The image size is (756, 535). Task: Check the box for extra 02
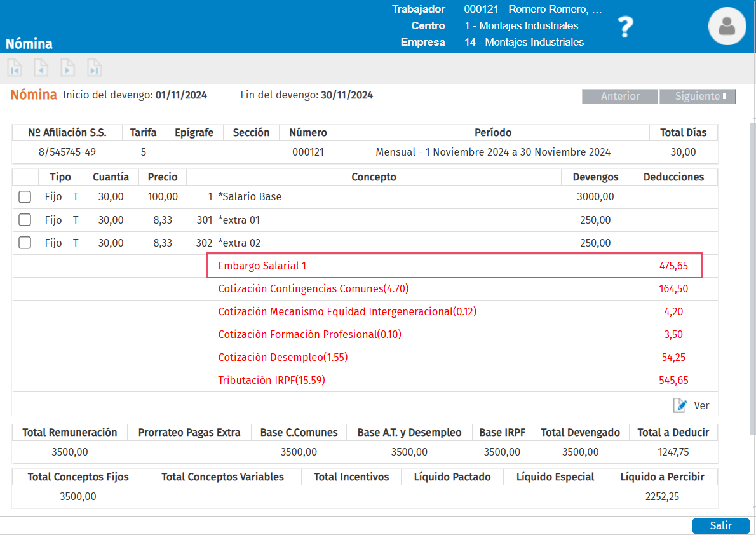[25, 243]
